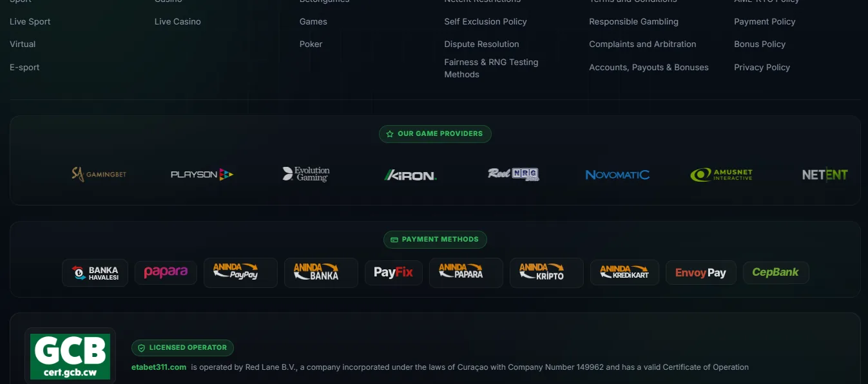Open the Privacy Policy link
Image resolution: width=868 pixels, height=384 pixels.
point(762,68)
